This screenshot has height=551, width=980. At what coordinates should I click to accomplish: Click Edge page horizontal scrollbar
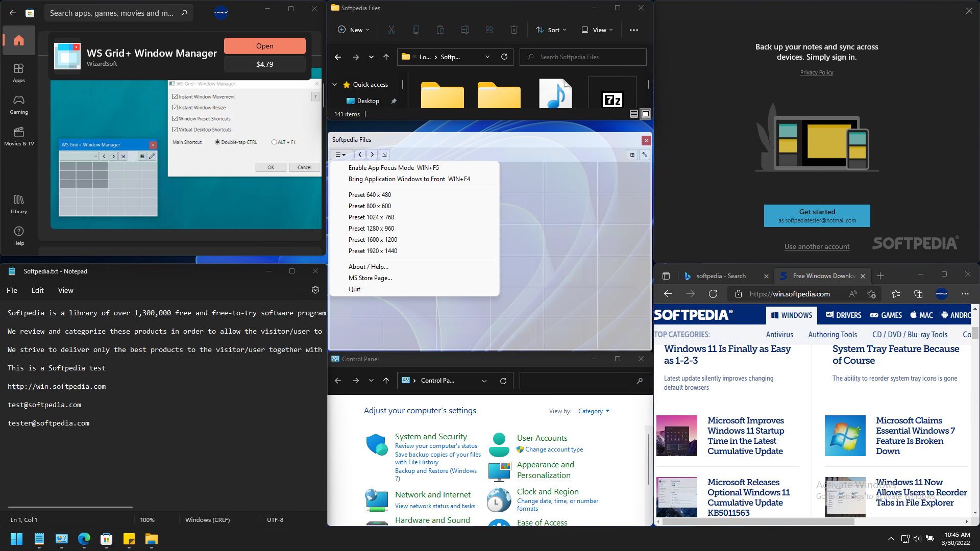pos(758,521)
